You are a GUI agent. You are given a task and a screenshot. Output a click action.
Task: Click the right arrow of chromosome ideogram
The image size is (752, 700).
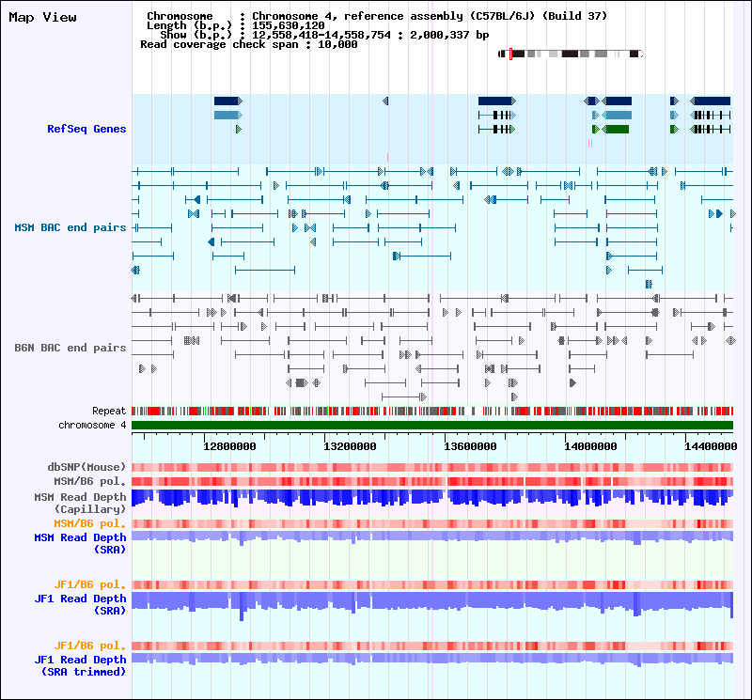pyautogui.click(x=642, y=54)
